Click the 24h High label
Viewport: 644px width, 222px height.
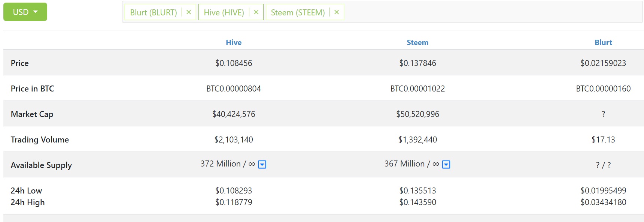coord(28,202)
